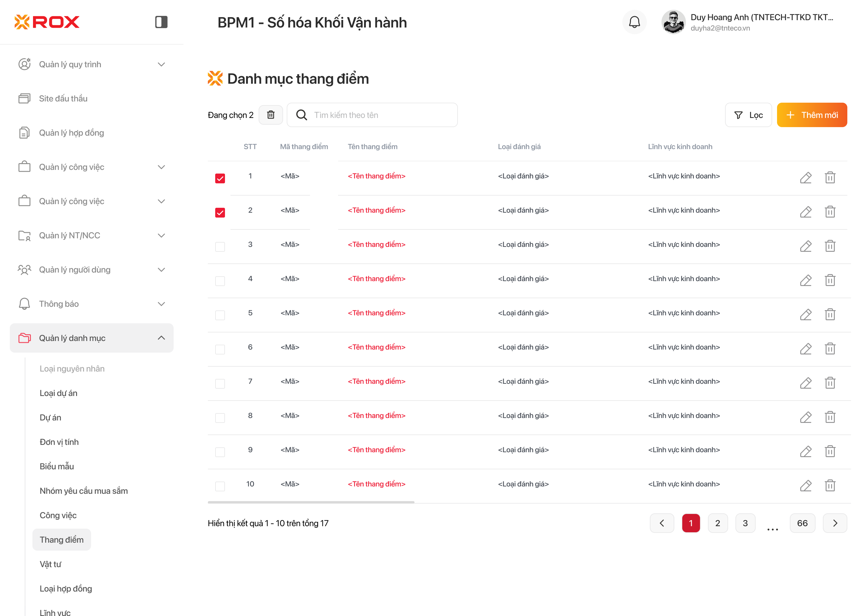Delete row 10 with trash icon
Image resolution: width=862 pixels, height=616 pixels.
830,486
